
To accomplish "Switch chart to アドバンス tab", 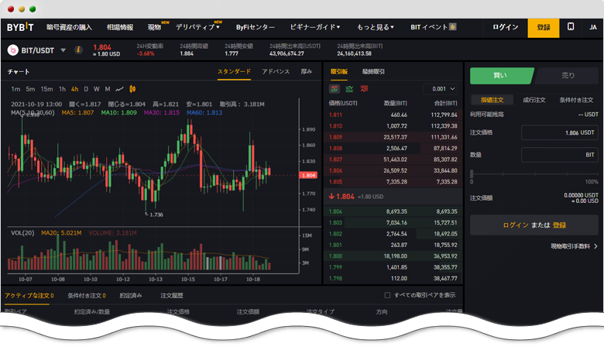I will pos(276,72).
